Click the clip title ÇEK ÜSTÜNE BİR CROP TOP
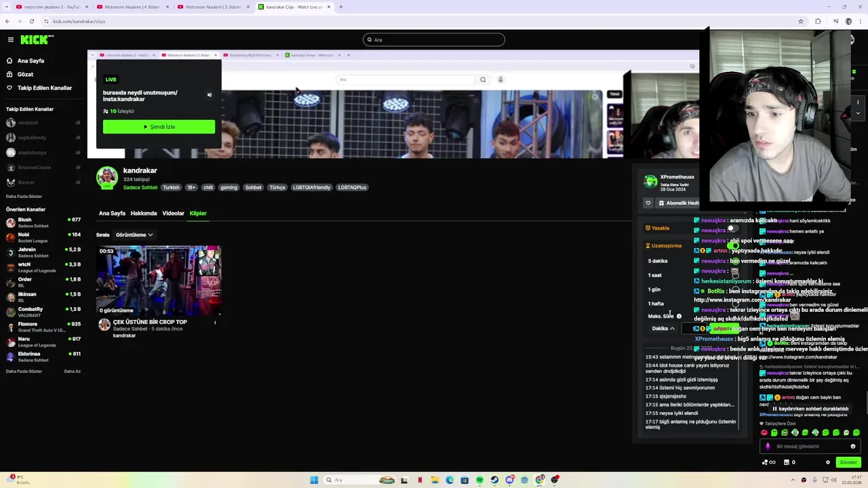Viewport: 868px width, 488px height. (x=150, y=322)
